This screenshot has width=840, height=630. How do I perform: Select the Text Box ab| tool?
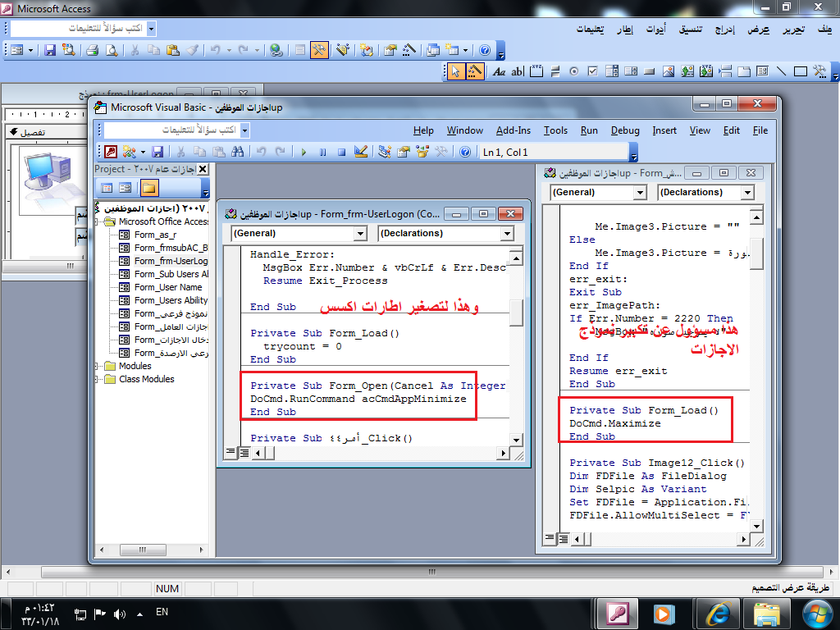517,71
